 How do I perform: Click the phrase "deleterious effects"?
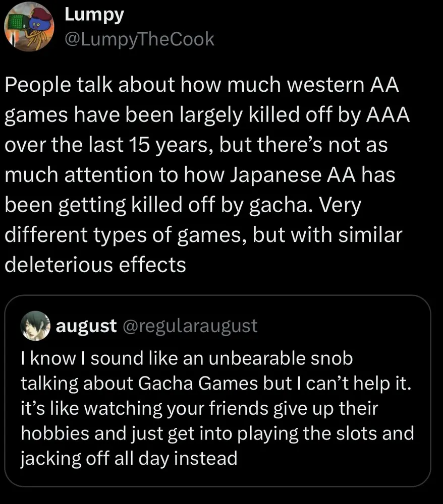(95, 265)
